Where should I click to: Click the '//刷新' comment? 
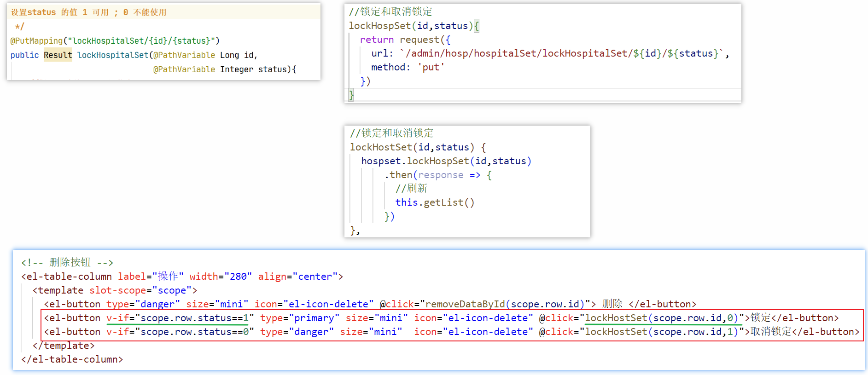(x=411, y=188)
